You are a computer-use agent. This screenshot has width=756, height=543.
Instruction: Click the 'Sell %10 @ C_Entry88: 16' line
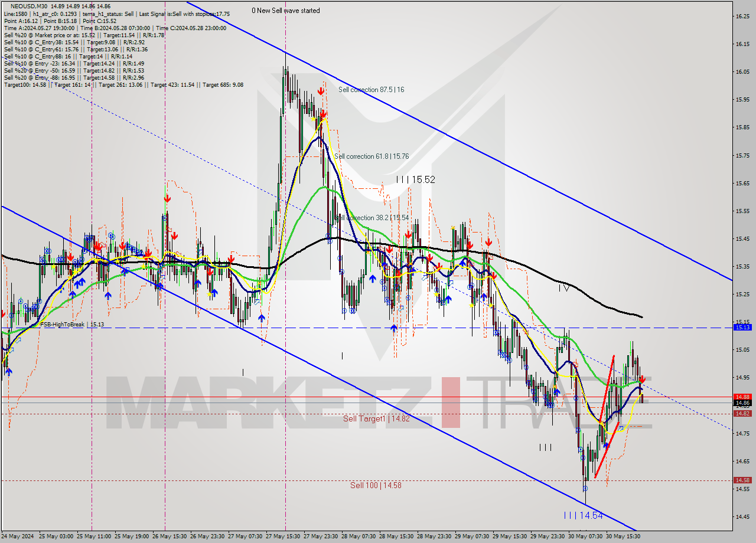68,56
